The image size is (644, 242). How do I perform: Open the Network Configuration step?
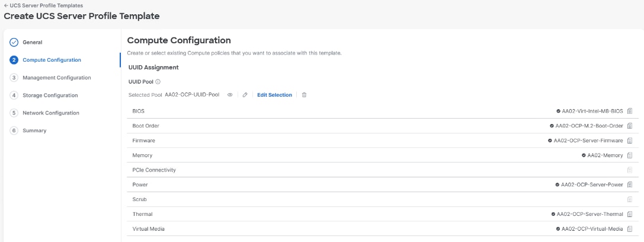[x=51, y=113]
